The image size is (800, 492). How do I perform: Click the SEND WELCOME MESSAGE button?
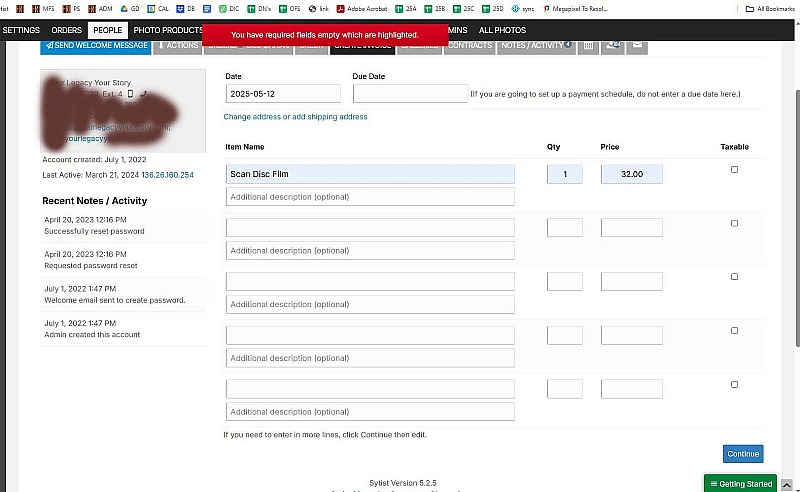pyautogui.click(x=96, y=46)
